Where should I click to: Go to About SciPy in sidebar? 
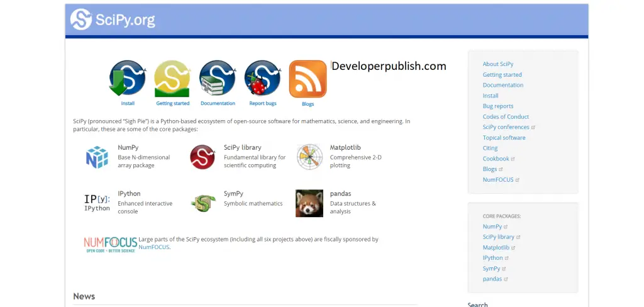tap(498, 64)
